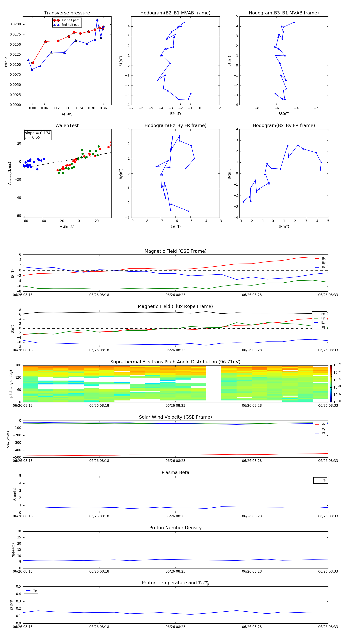Click the Bz legend entry in GSE panel

[320, 267]
